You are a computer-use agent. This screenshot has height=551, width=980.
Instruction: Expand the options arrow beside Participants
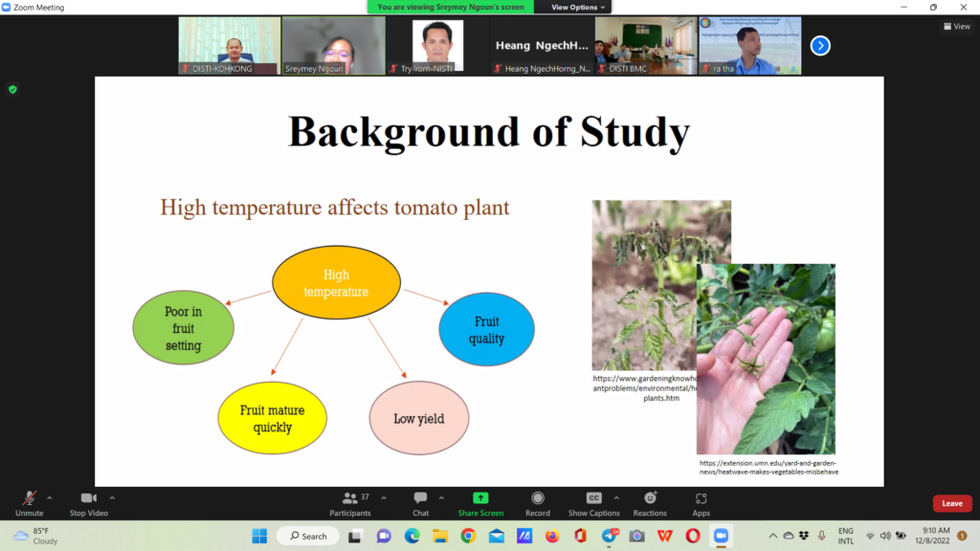click(384, 497)
